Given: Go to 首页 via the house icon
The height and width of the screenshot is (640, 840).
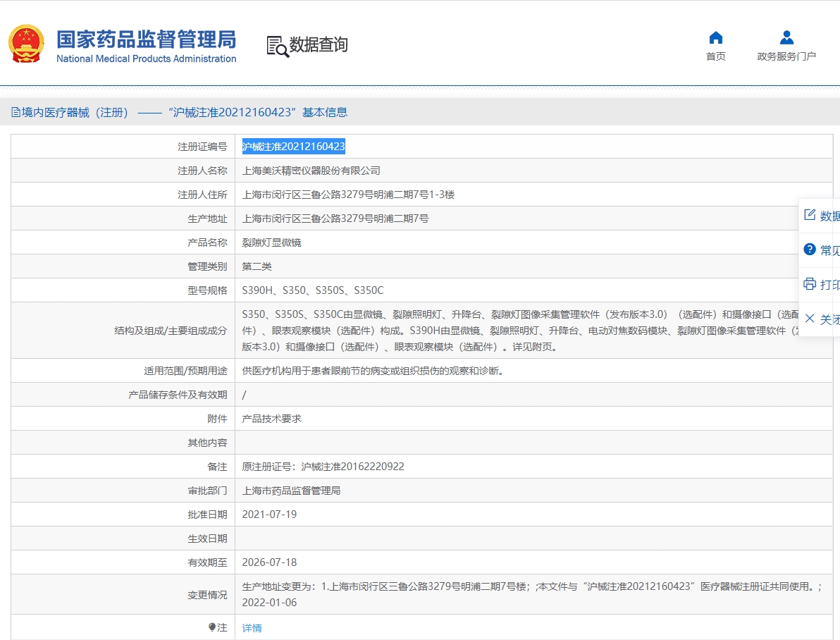Looking at the screenshot, I should (x=716, y=37).
